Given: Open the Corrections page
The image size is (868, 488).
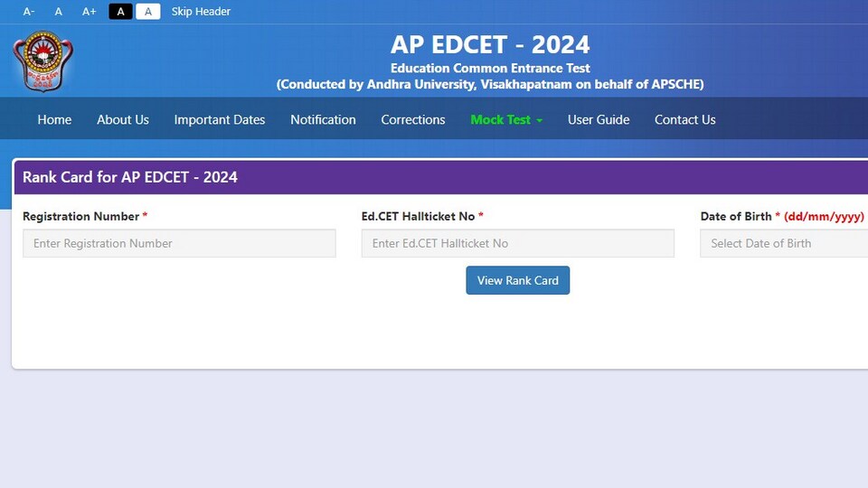Looking at the screenshot, I should [x=413, y=119].
